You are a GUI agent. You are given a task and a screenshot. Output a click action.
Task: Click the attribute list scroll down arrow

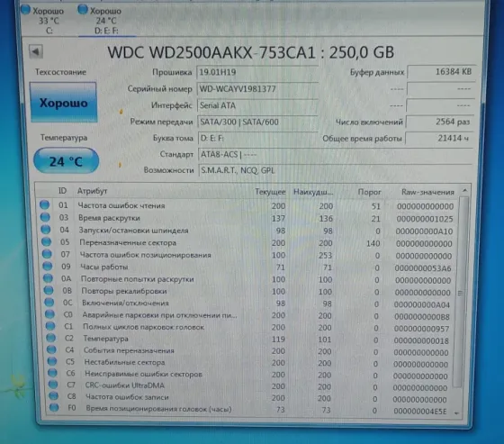[x=457, y=413]
